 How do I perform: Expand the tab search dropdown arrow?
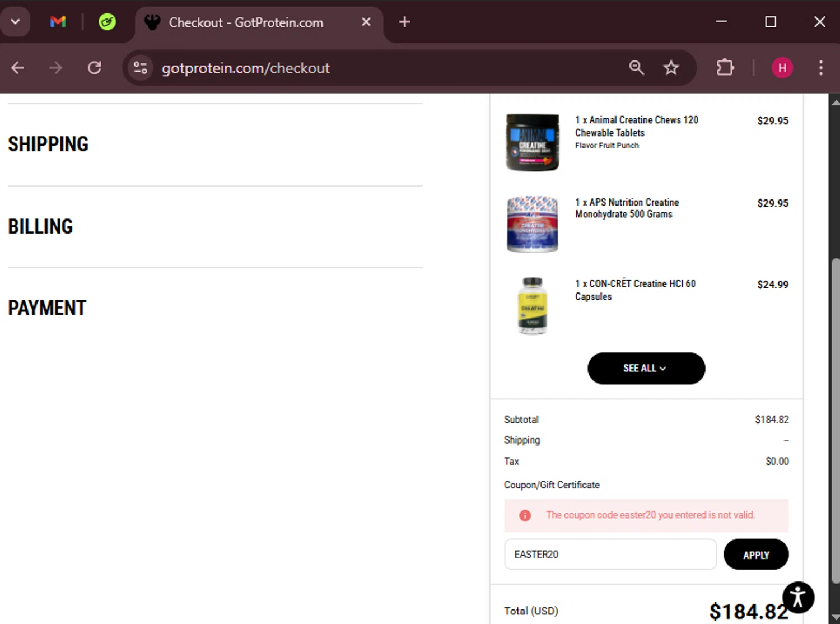tap(15, 22)
